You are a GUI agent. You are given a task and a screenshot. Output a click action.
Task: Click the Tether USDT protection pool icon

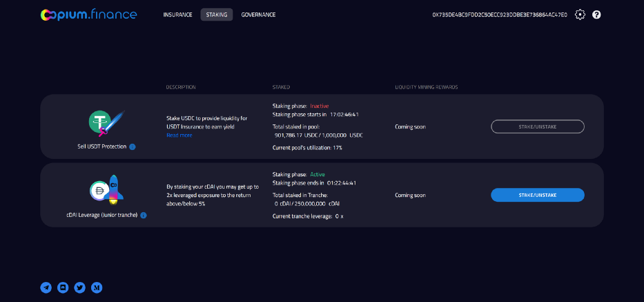[x=105, y=122]
